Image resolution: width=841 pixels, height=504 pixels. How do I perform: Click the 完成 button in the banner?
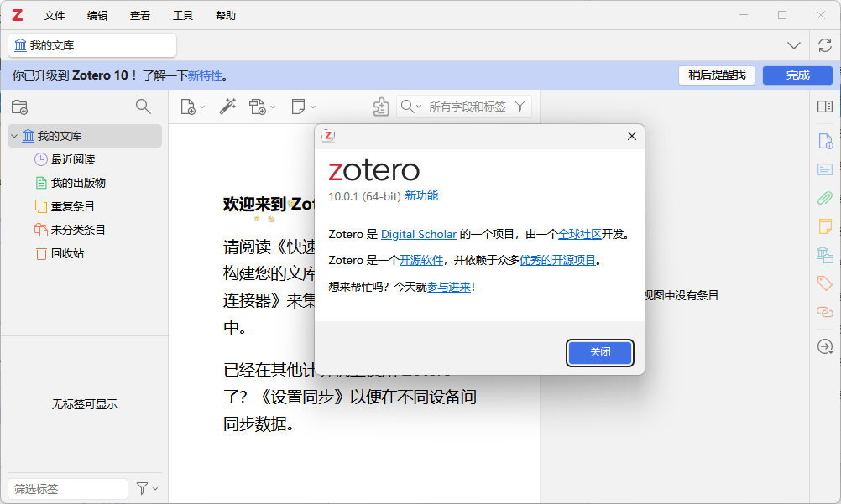coord(797,75)
